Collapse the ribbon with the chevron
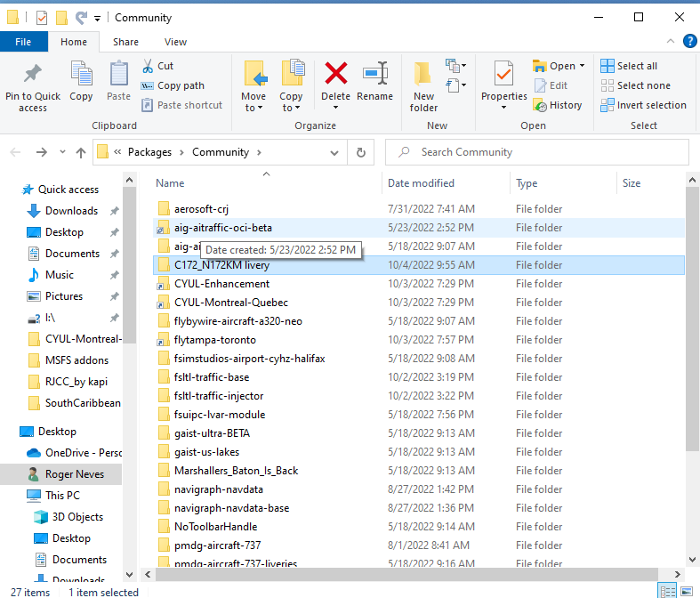This screenshot has height=598, width=700. (x=672, y=42)
